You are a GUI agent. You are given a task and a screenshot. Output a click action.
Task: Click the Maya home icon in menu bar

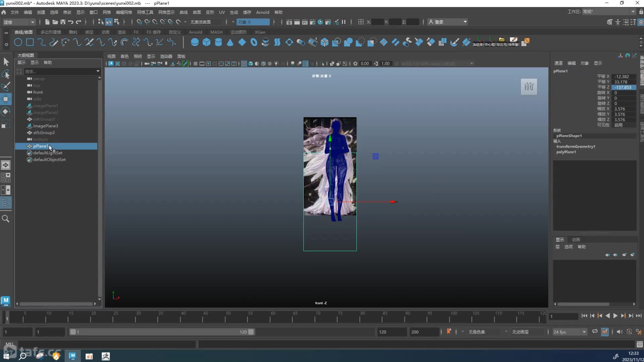click(4, 12)
